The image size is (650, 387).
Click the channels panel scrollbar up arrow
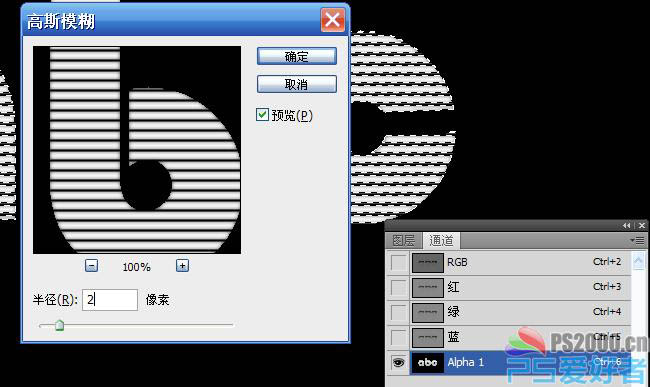coord(638,261)
